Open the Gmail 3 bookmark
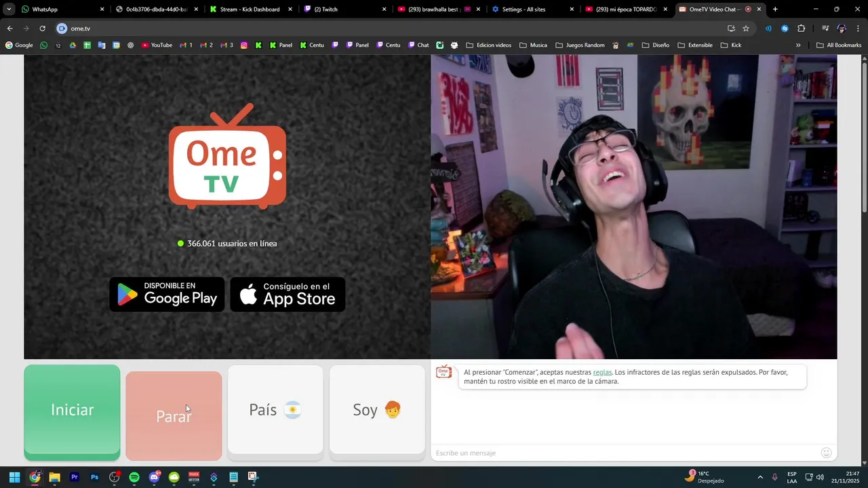The width and height of the screenshot is (868, 488). coord(226,45)
